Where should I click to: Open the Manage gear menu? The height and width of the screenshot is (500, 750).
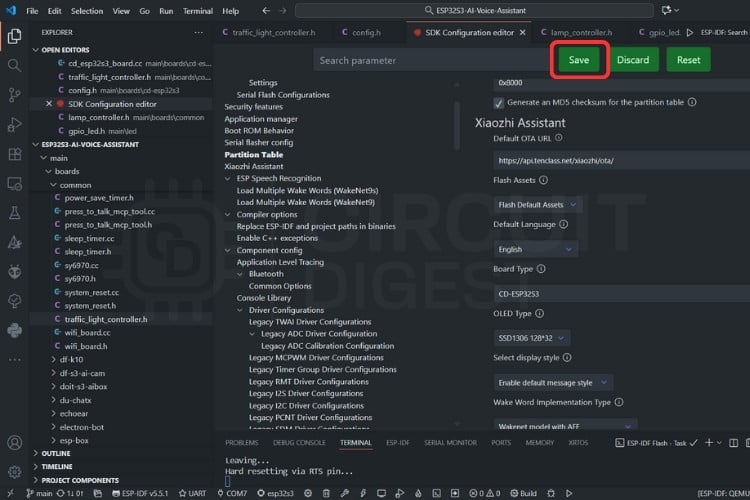(14, 472)
